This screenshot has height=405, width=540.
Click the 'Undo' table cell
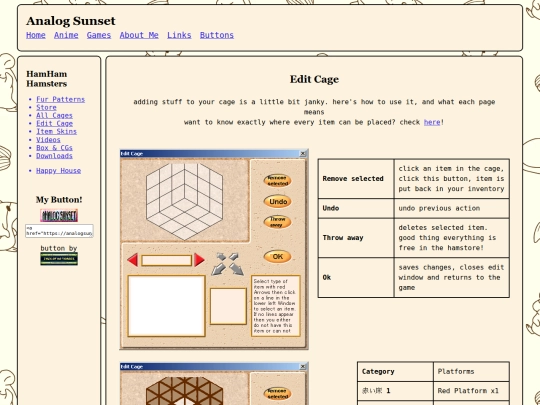356,208
